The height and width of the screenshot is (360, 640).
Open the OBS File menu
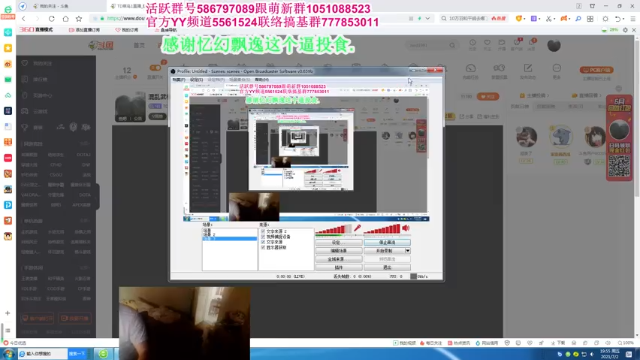point(178,80)
